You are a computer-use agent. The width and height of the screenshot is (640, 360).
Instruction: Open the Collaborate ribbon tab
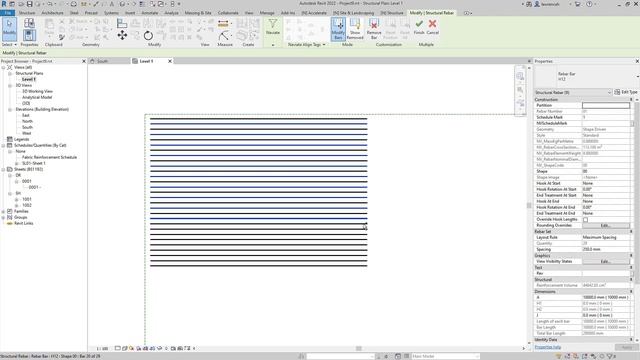coord(228,13)
